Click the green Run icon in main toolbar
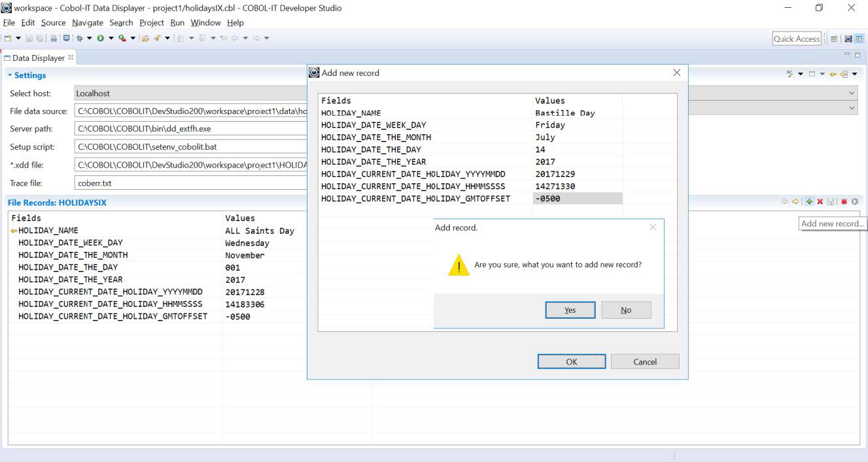Image resolution: width=868 pixels, height=462 pixels. 101,39
